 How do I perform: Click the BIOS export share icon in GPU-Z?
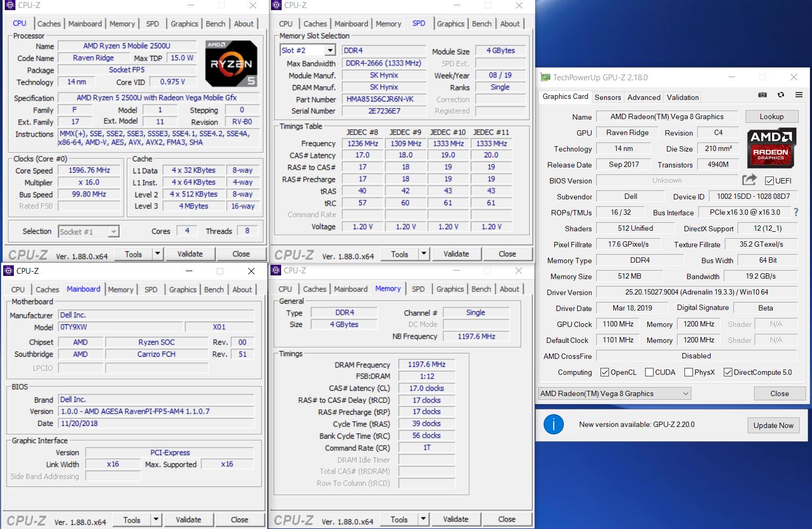click(749, 180)
